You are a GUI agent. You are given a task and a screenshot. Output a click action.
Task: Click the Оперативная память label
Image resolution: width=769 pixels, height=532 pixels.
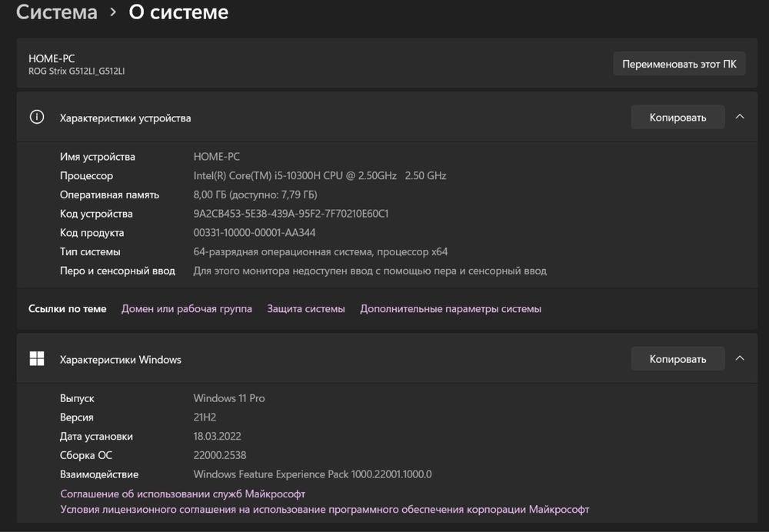(x=109, y=195)
